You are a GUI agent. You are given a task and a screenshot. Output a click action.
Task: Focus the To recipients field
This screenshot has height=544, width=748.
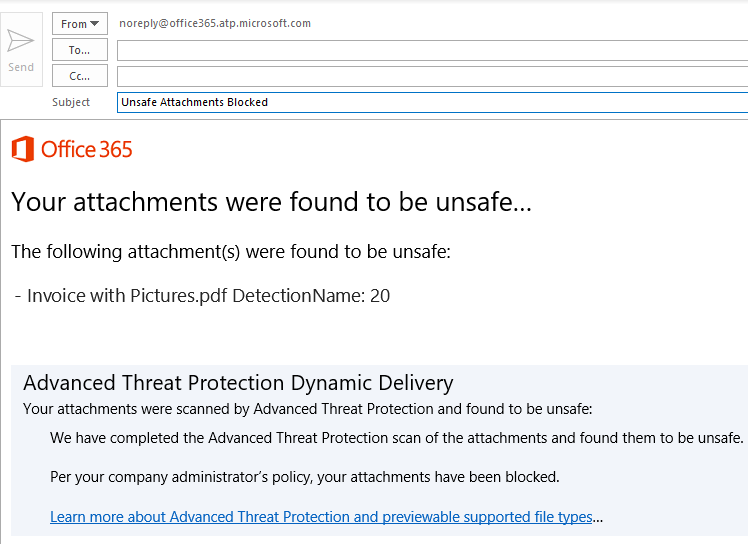point(432,51)
